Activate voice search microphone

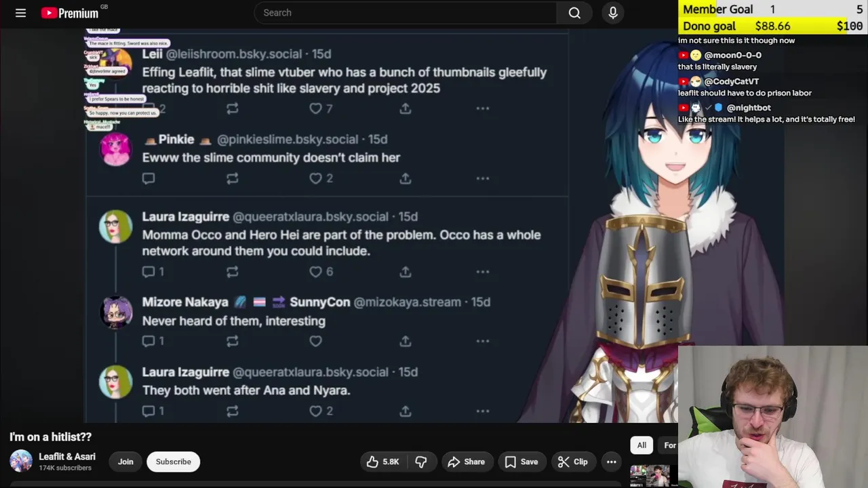(613, 13)
